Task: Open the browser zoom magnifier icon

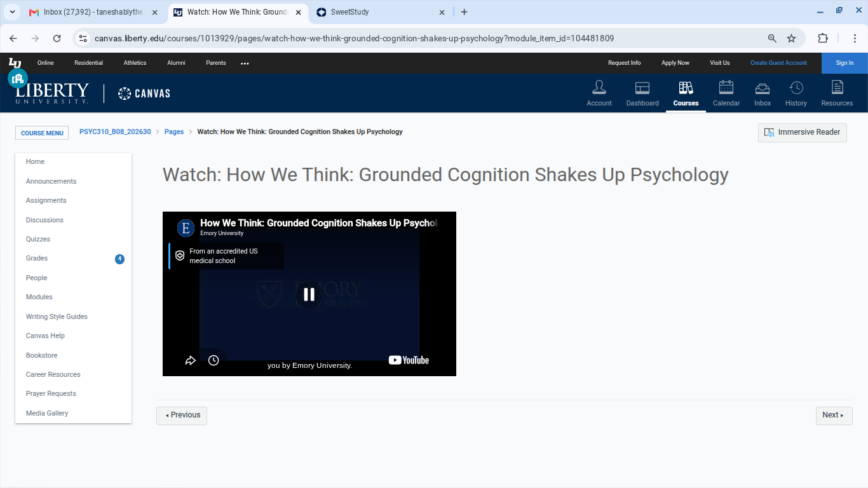Action: click(772, 38)
